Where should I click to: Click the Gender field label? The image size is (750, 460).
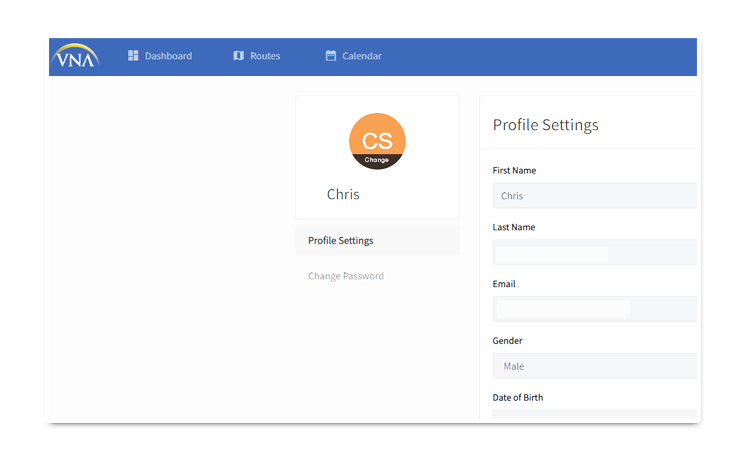[507, 340]
